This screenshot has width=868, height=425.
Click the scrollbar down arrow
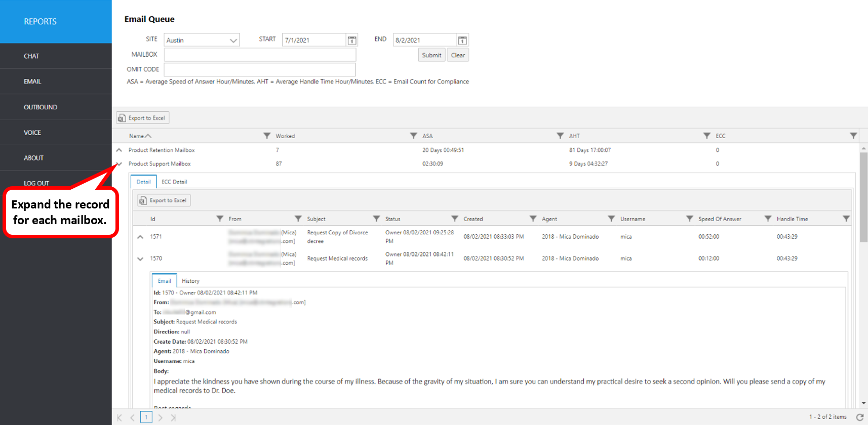(x=864, y=403)
